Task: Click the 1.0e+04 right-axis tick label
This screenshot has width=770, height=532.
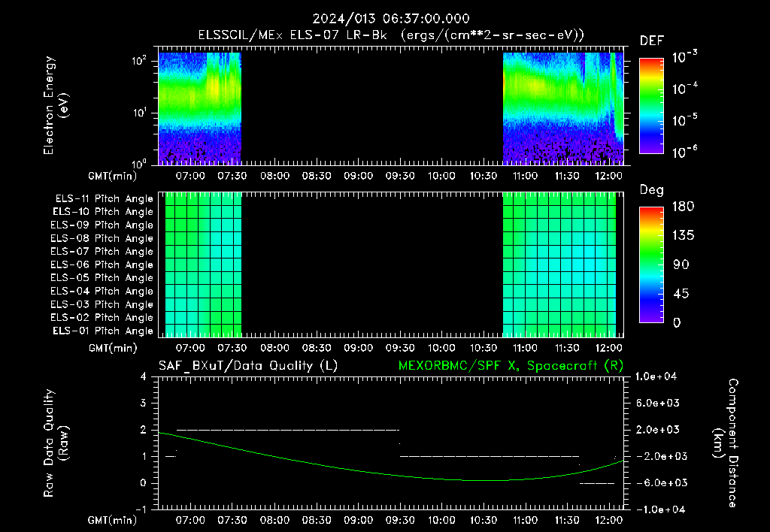Action: pos(656,376)
